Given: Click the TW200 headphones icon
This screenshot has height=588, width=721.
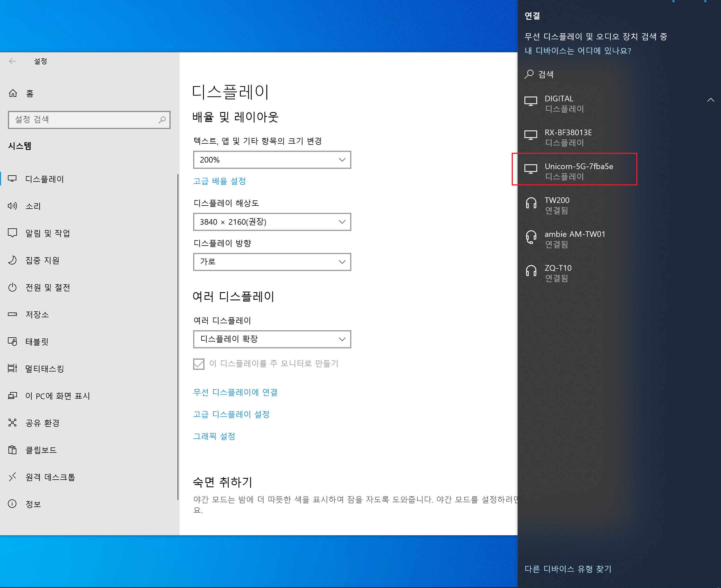Looking at the screenshot, I should click(531, 203).
